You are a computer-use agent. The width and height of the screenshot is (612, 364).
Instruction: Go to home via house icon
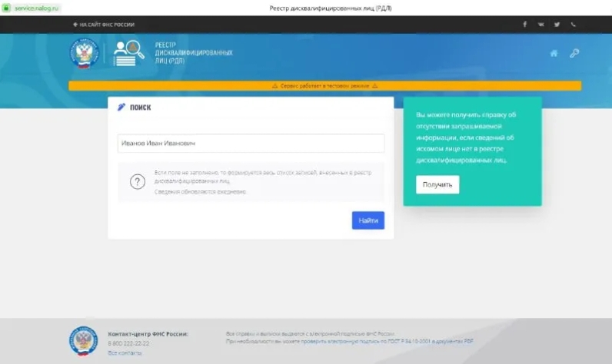[x=554, y=53]
